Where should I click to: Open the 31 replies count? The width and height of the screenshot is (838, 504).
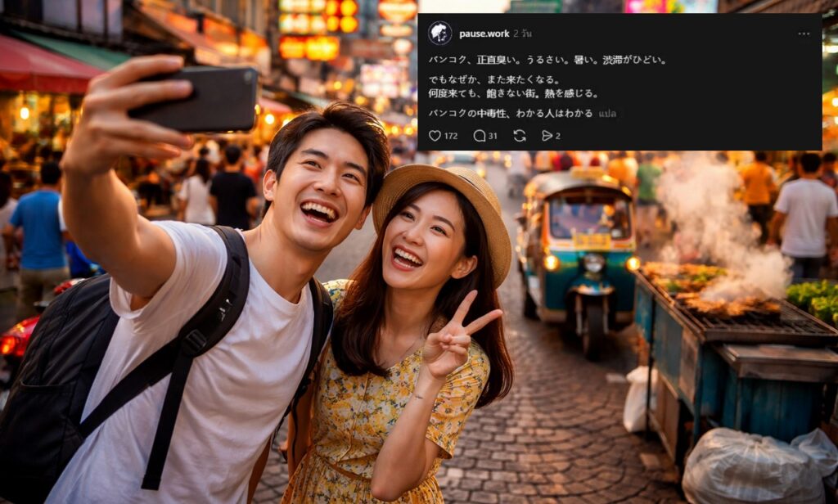[x=493, y=136]
